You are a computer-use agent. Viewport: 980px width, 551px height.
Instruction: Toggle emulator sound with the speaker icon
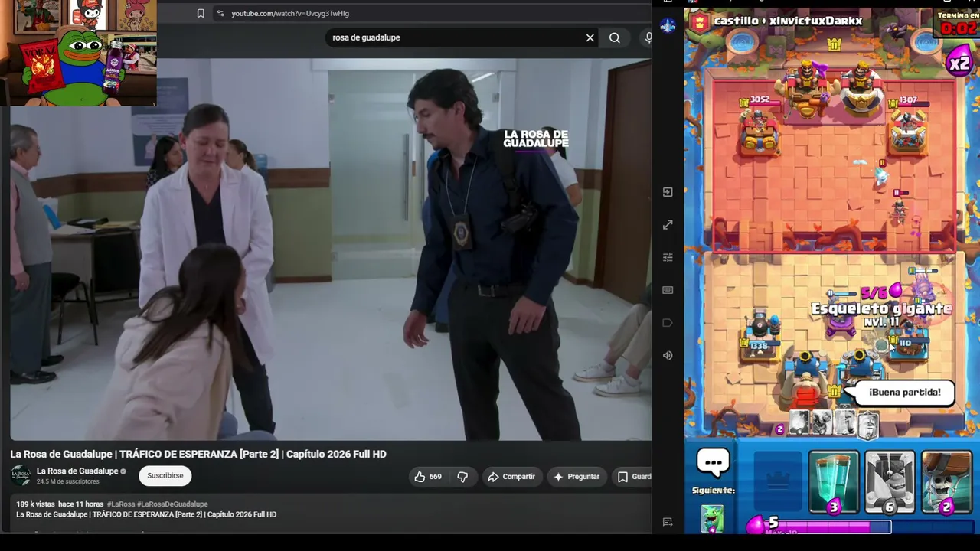coord(668,355)
